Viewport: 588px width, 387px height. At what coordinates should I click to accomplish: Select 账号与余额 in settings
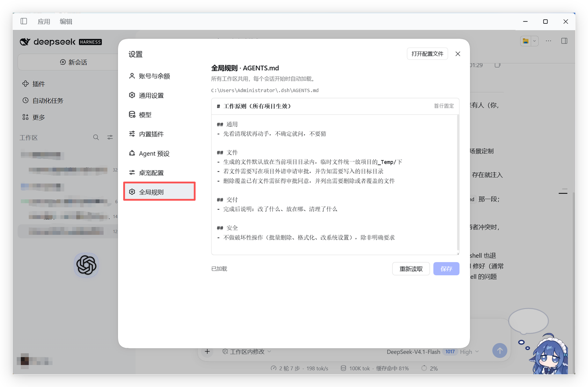coord(159,76)
